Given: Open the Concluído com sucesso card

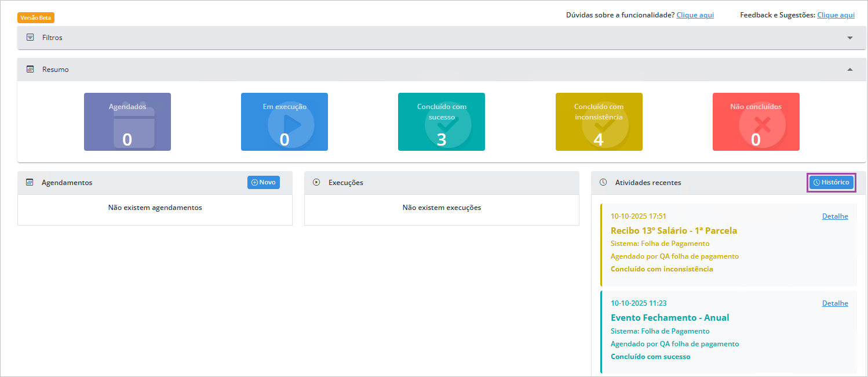Looking at the screenshot, I should coord(442,122).
